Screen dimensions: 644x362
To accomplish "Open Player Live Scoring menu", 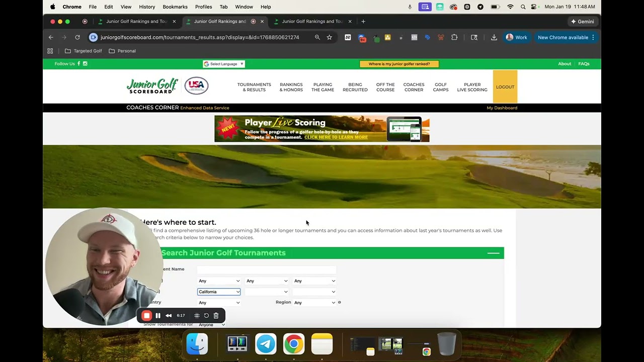I will pyautogui.click(x=472, y=87).
